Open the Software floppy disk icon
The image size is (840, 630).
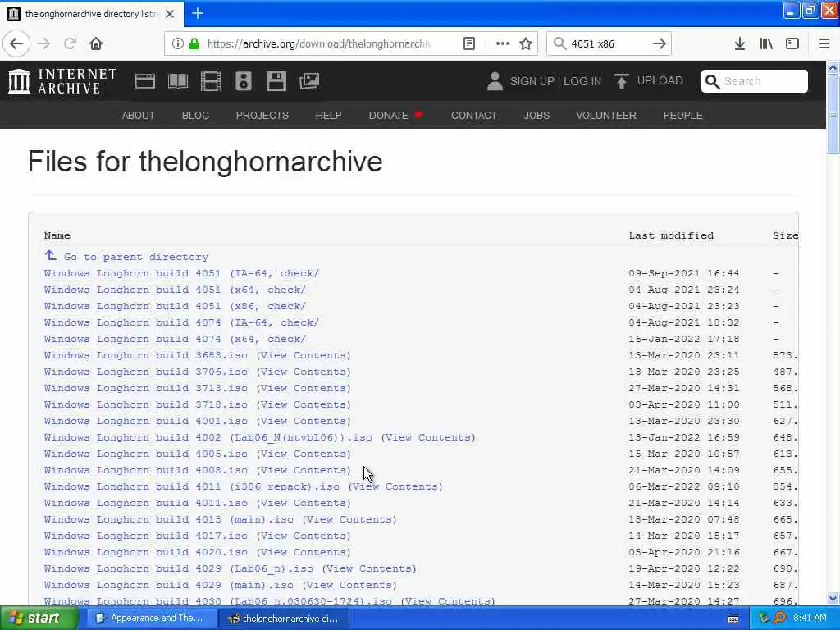coord(276,81)
